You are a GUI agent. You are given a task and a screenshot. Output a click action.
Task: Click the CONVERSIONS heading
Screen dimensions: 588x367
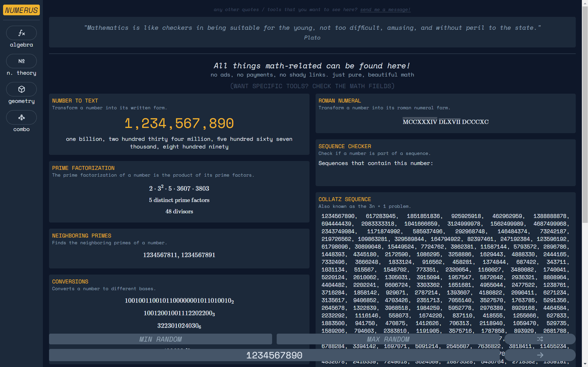pyautogui.click(x=70, y=282)
